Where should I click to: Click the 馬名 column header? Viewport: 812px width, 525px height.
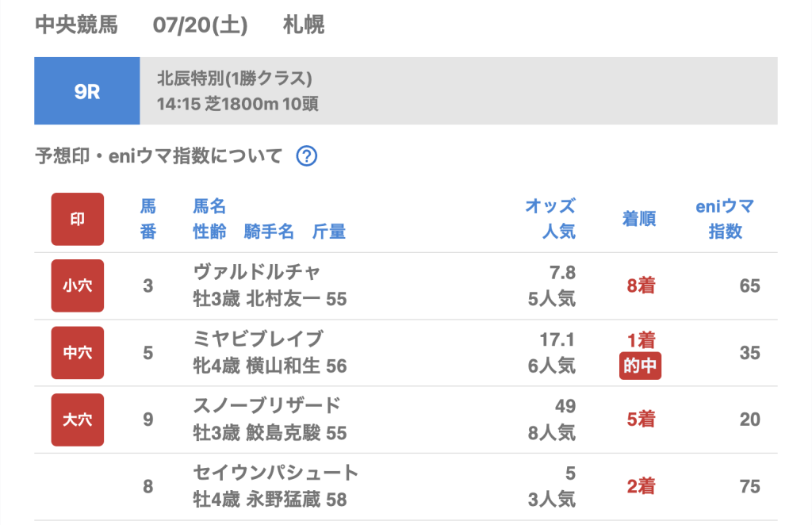(x=210, y=207)
